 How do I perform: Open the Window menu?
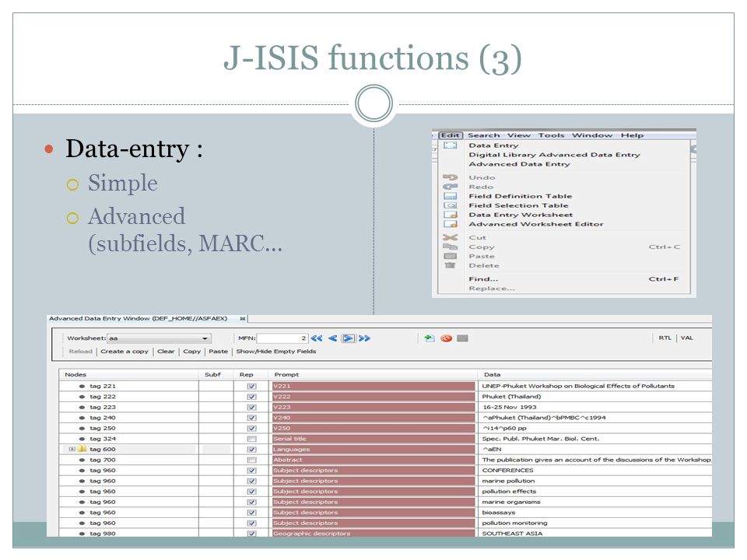point(592,135)
